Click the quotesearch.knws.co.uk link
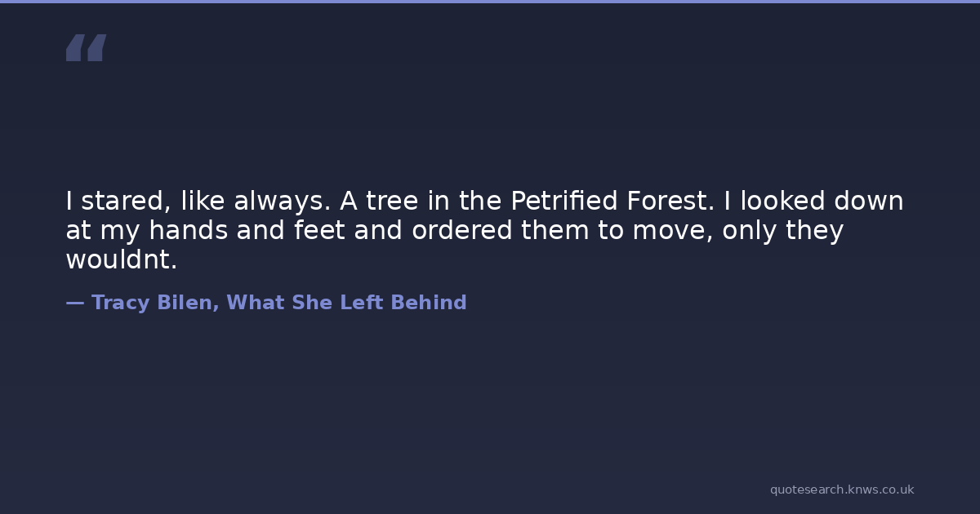 pos(841,490)
